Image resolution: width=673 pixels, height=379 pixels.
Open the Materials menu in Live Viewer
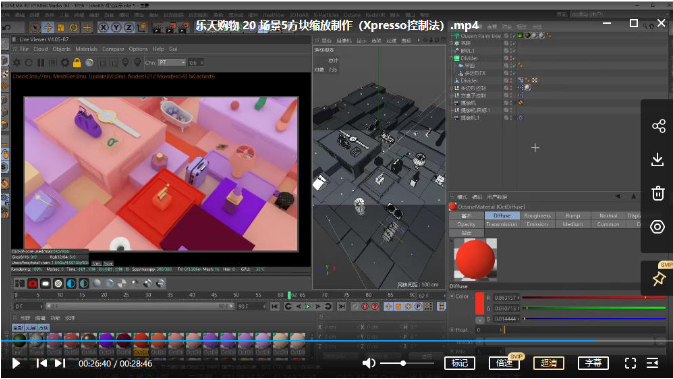86,49
